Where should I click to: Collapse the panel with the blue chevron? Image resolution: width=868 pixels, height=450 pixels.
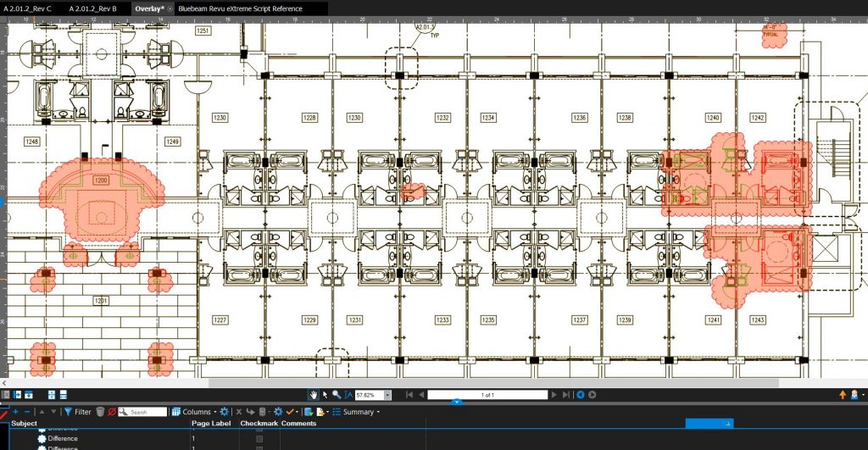(457, 402)
